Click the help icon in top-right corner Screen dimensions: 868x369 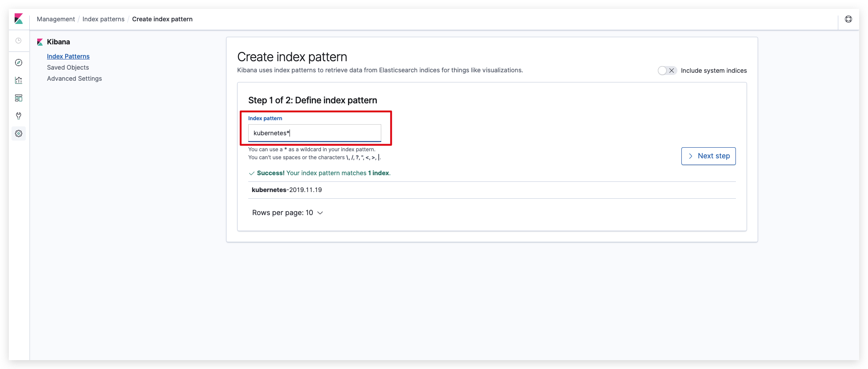(848, 19)
